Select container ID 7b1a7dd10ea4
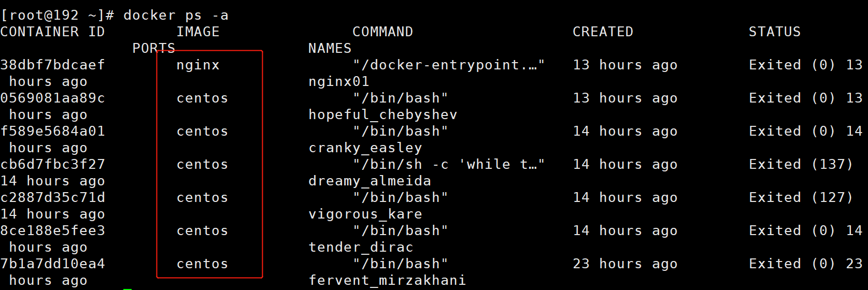 pyautogui.click(x=52, y=264)
